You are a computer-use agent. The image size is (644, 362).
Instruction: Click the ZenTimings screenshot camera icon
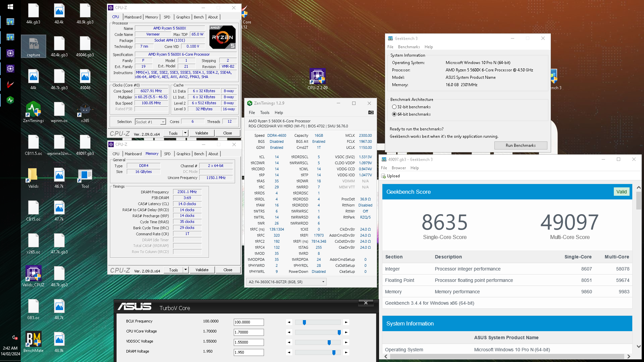tap(371, 113)
